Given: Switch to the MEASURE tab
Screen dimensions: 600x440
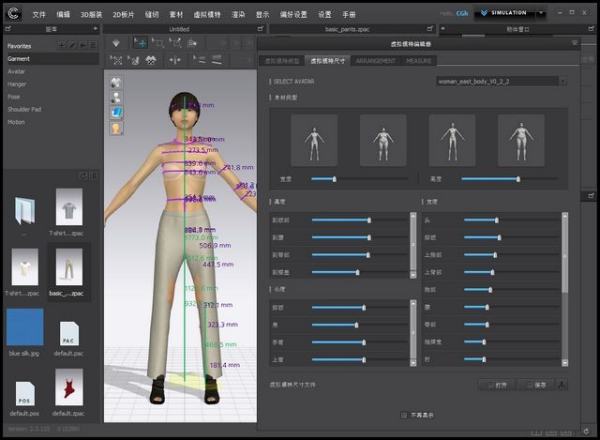Looking at the screenshot, I should (419, 61).
